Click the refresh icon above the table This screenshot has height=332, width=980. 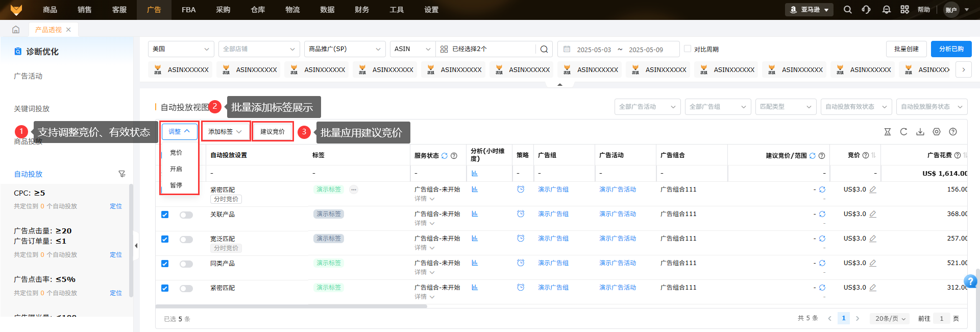903,132
